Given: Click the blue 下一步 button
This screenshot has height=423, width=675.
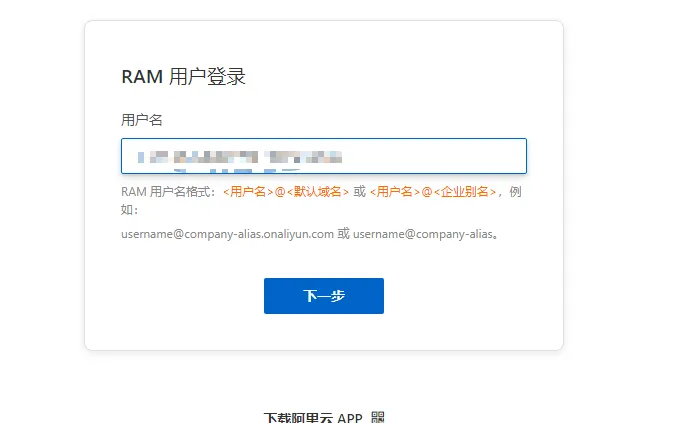Looking at the screenshot, I should click(324, 296).
